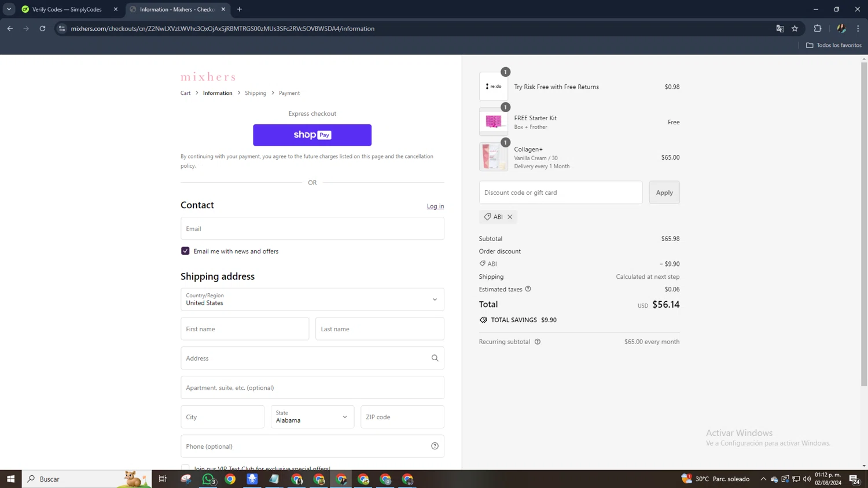Click the Address input field
Image resolution: width=868 pixels, height=488 pixels.
tap(312, 358)
